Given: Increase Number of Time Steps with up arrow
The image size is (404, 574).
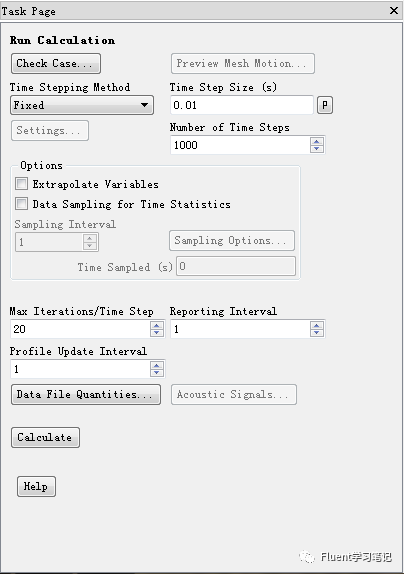Looking at the screenshot, I should click(317, 142).
